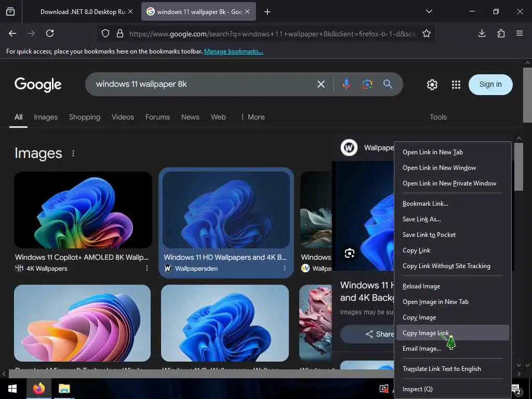The width and height of the screenshot is (532, 399).
Task: Click the Google logo
Action: (38, 85)
